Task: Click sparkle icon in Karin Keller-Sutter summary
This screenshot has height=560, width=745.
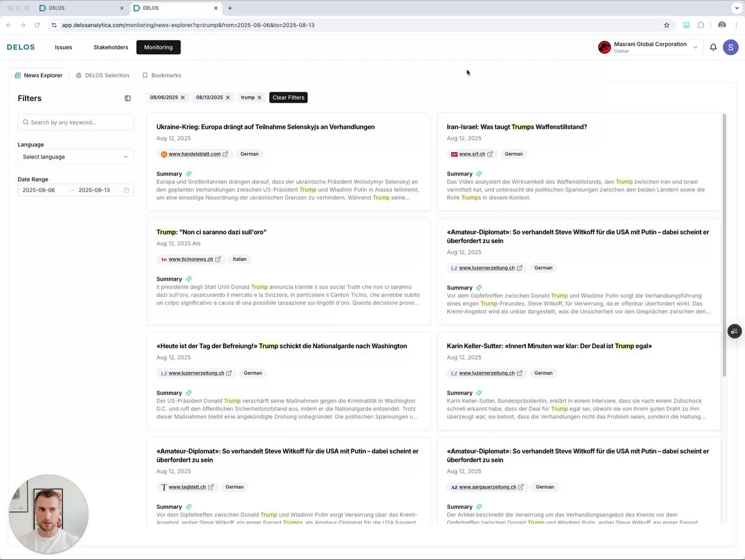Action: pos(479,393)
